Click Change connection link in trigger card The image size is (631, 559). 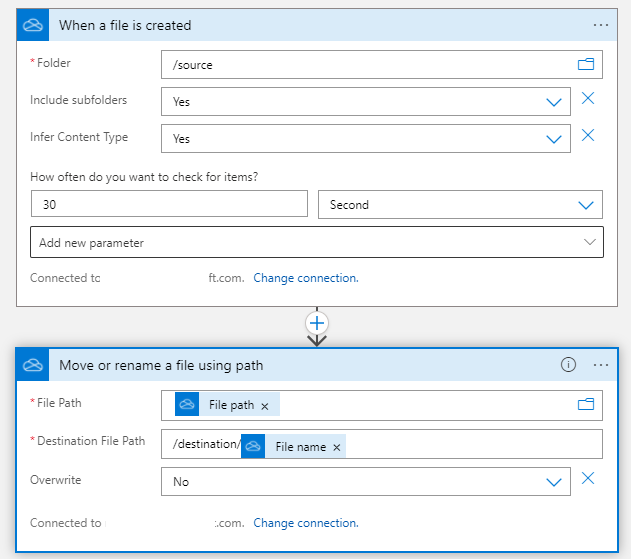[306, 278]
